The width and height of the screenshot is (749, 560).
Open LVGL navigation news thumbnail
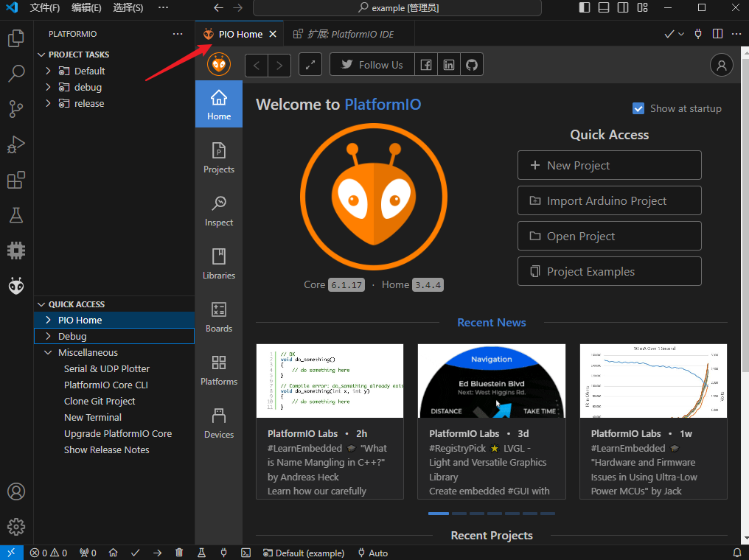[x=492, y=381]
